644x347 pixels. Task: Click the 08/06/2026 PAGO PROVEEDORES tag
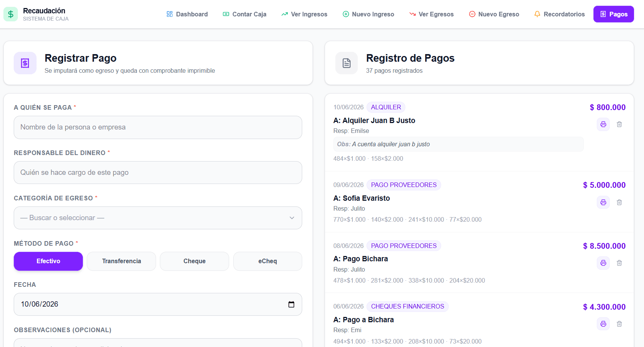404,246
